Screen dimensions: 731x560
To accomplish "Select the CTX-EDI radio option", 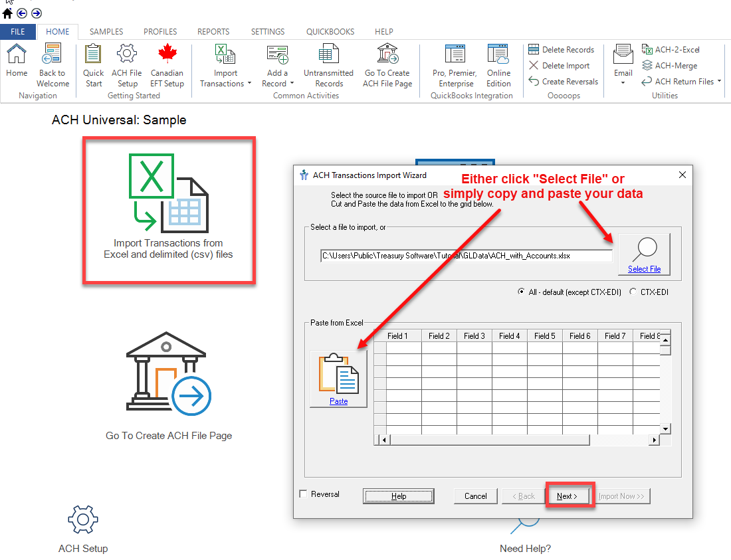I will click(633, 292).
